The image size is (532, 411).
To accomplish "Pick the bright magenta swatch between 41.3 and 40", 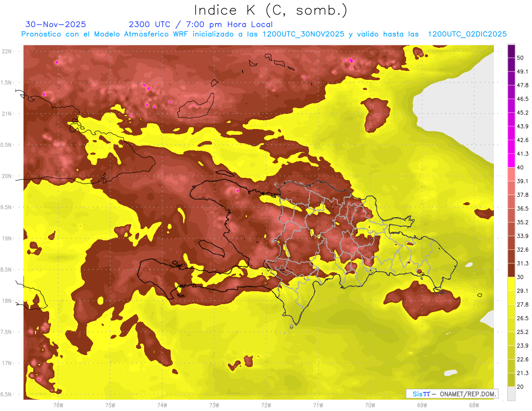I will 511,160.
